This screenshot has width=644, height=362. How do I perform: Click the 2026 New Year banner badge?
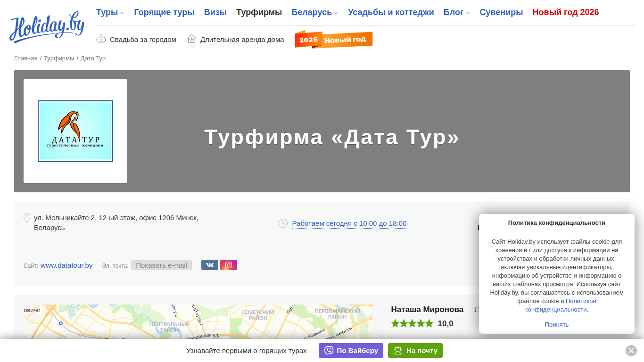(x=333, y=40)
